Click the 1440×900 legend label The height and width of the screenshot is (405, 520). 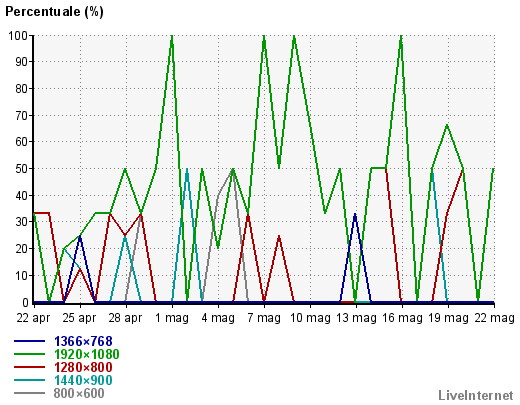[83, 380]
